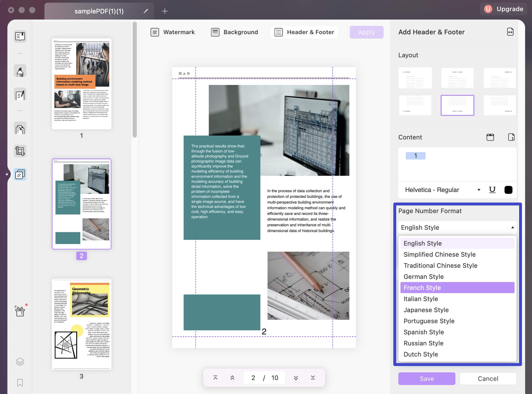Switch to the Background tab
Screen dimensions: 532x394
click(x=234, y=32)
